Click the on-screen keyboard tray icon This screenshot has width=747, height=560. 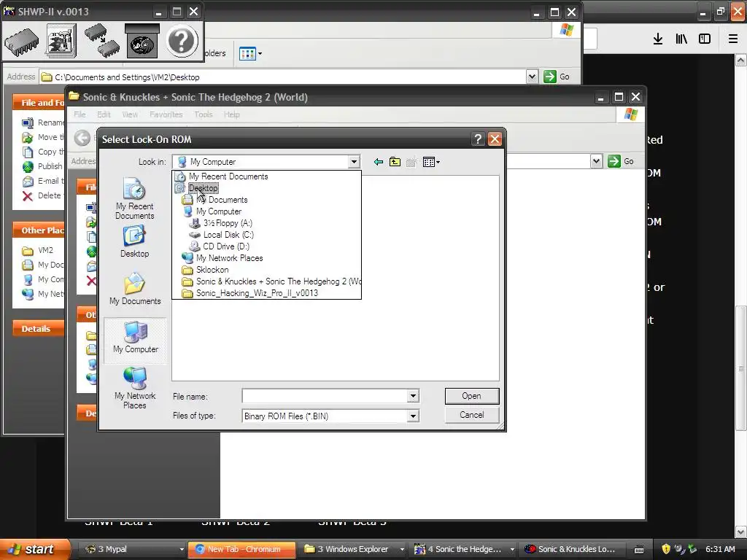click(x=639, y=549)
